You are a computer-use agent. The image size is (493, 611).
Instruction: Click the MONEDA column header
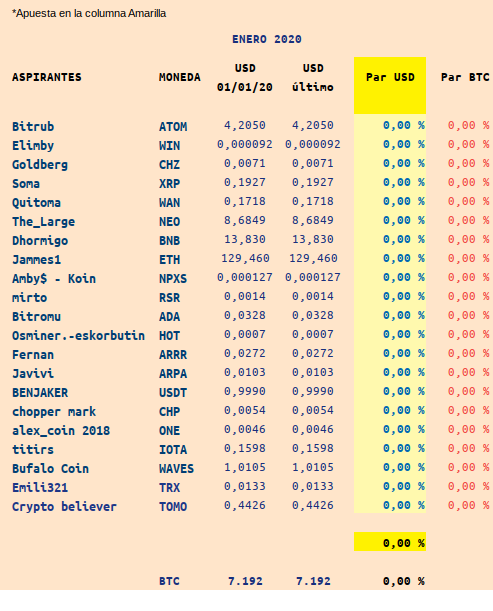180,77
